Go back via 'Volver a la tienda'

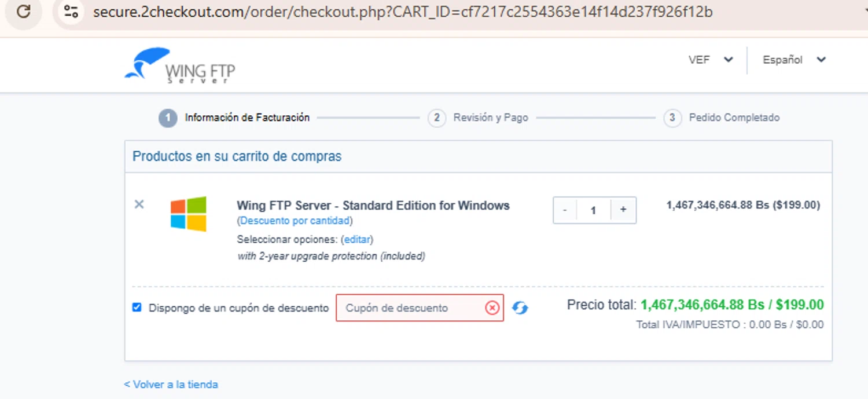click(x=171, y=385)
